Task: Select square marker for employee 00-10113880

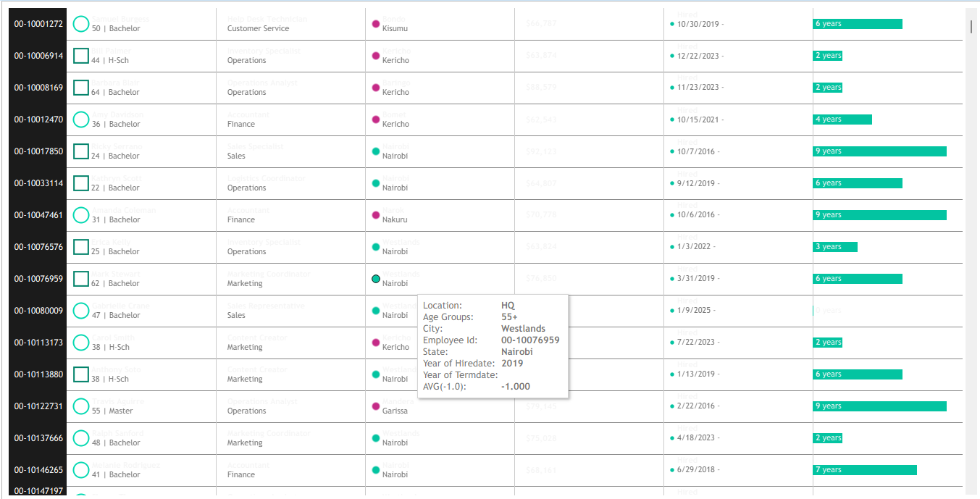Action: tap(81, 374)
